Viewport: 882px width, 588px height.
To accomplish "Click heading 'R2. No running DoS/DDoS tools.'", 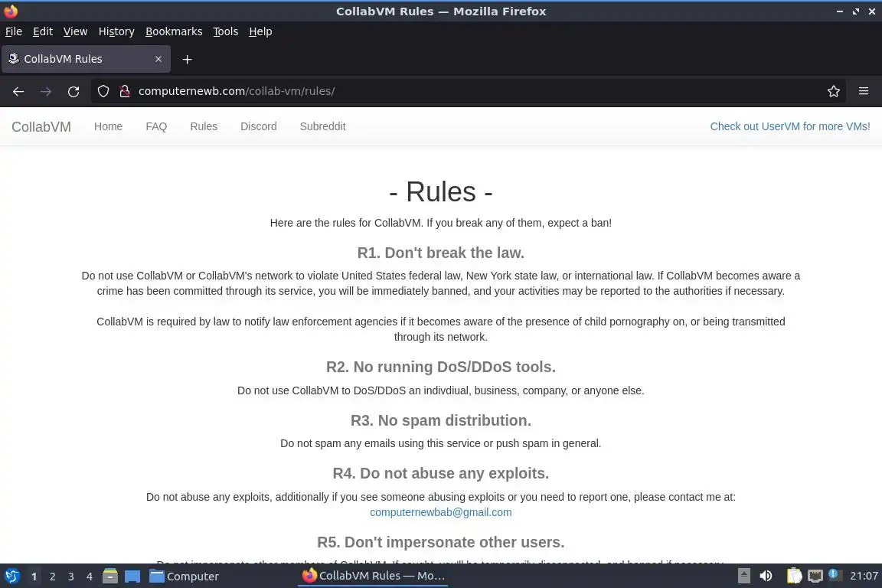I will 441,367.
